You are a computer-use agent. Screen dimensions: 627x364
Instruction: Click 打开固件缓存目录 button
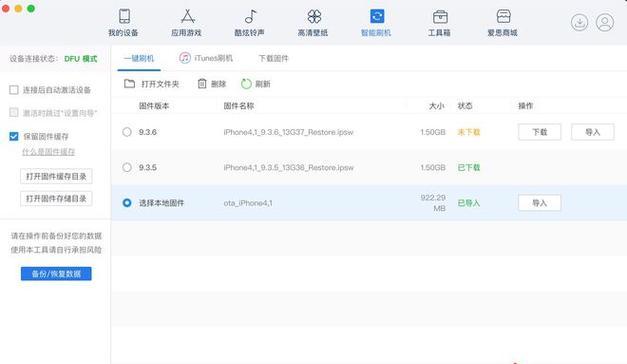click(56, 176)
